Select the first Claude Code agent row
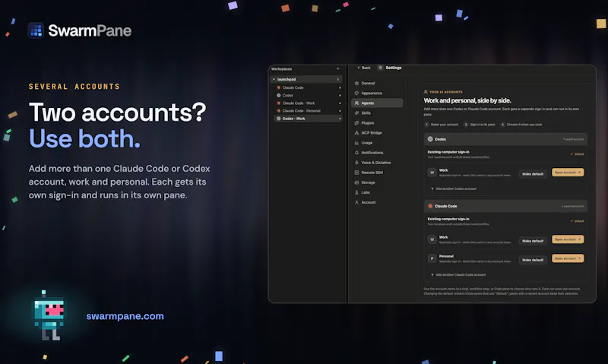Screen dimensions: 608x364 tap(308, 87)
